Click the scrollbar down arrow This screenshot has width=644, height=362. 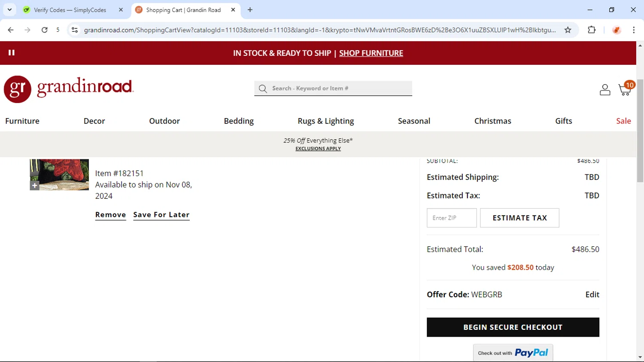(x=640, y=357)
